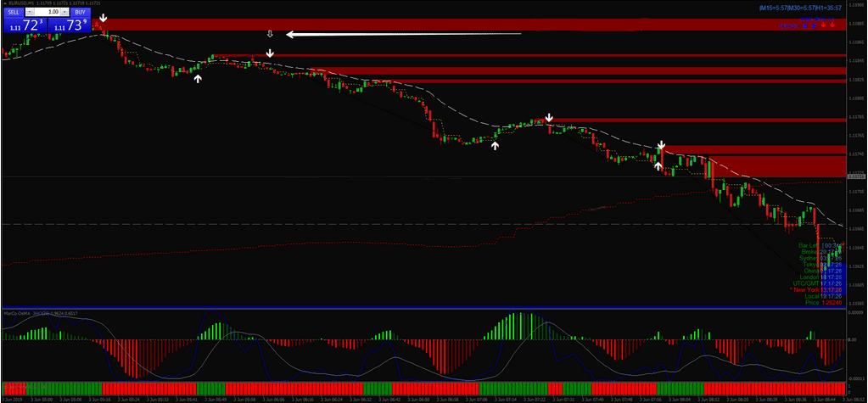Viewport: 868px width, 403px height.
Task: Click the sell price tile showing 1.11 72
Action: tap(24, 26)
